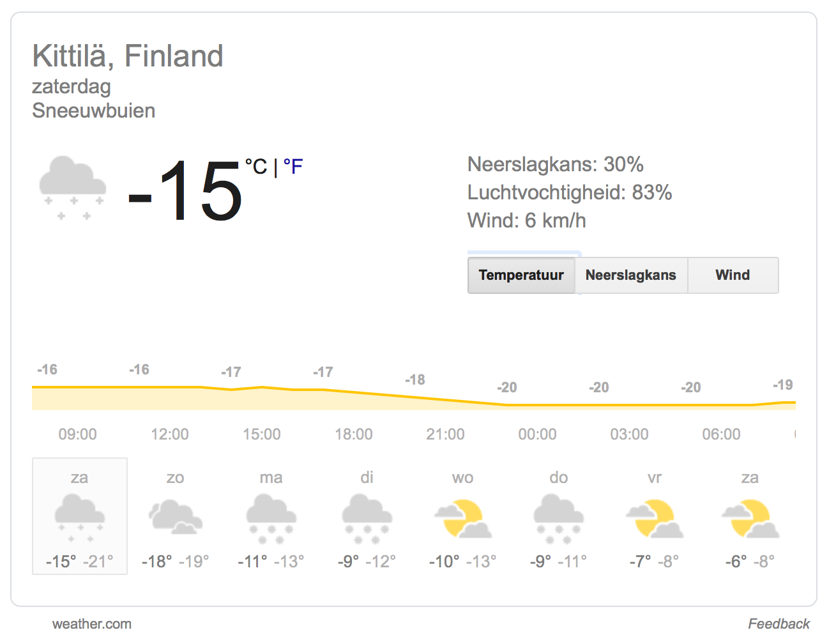
Task: Select Sunday cloudy icon (zo)
Action: (176, 517)
